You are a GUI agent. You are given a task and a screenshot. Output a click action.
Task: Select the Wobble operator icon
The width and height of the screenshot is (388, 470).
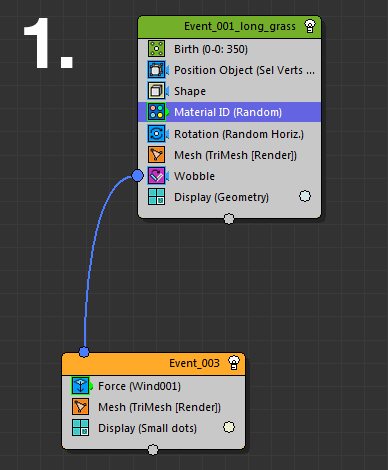[x=156, y=176]
